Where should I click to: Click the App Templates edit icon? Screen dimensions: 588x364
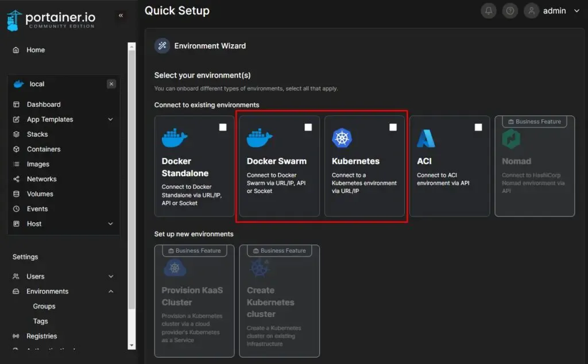16,119
